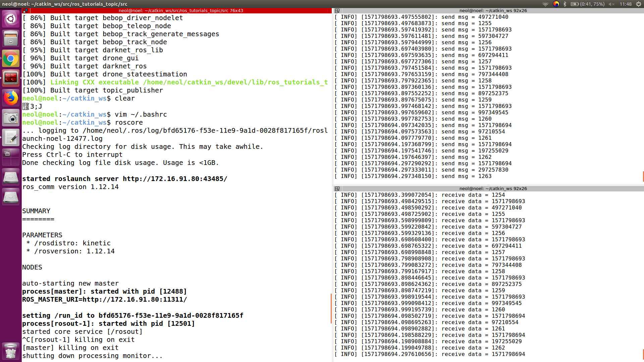Launch Firefox browser from the dock
The image size is (644, 362).
[11, 98]
